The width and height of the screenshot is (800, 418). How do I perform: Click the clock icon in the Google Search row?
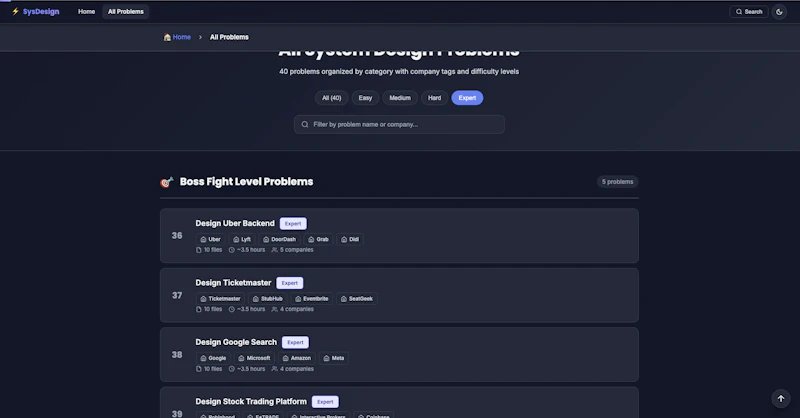[x=232, y=369]
